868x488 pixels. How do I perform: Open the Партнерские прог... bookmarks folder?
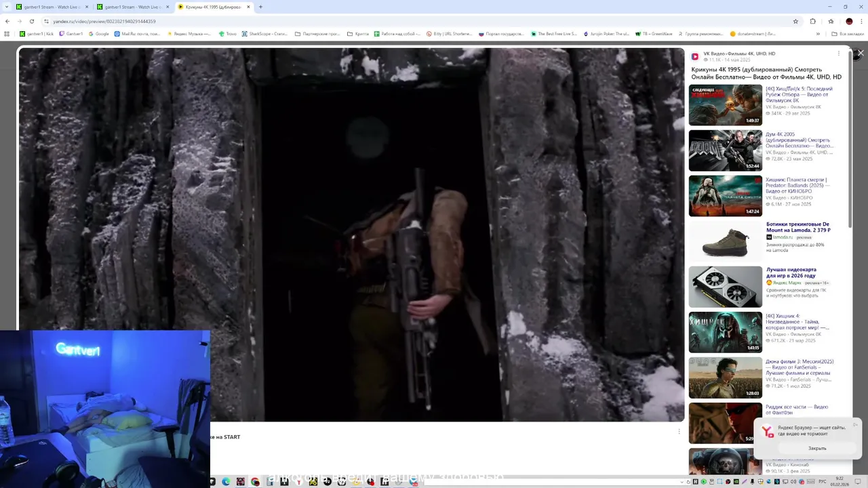click(317, 33)
